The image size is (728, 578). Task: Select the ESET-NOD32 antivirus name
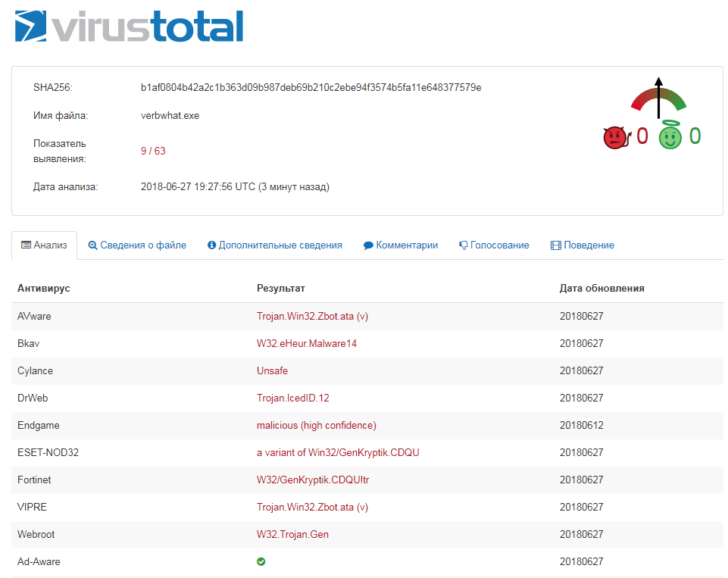click(x=48, y=453)
